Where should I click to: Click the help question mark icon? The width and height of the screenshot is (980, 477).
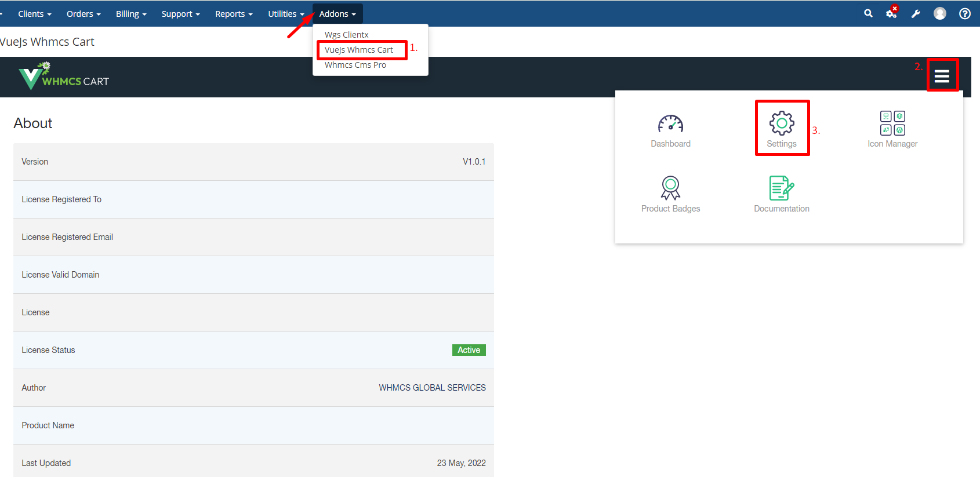[x=965, y=13]
